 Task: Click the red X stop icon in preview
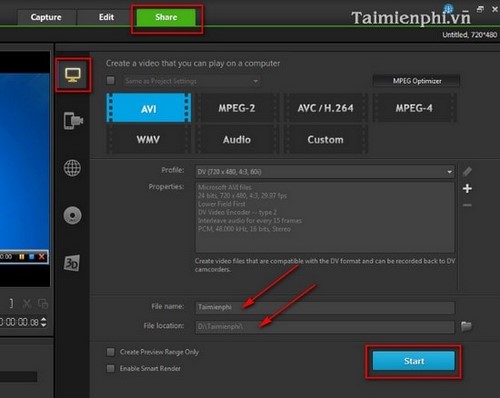(42, 256)
